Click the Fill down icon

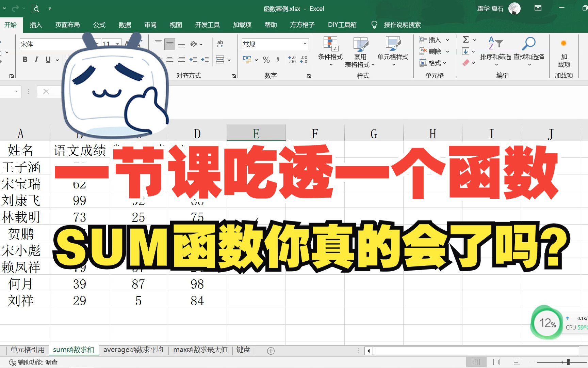click(x=466, y=51)
